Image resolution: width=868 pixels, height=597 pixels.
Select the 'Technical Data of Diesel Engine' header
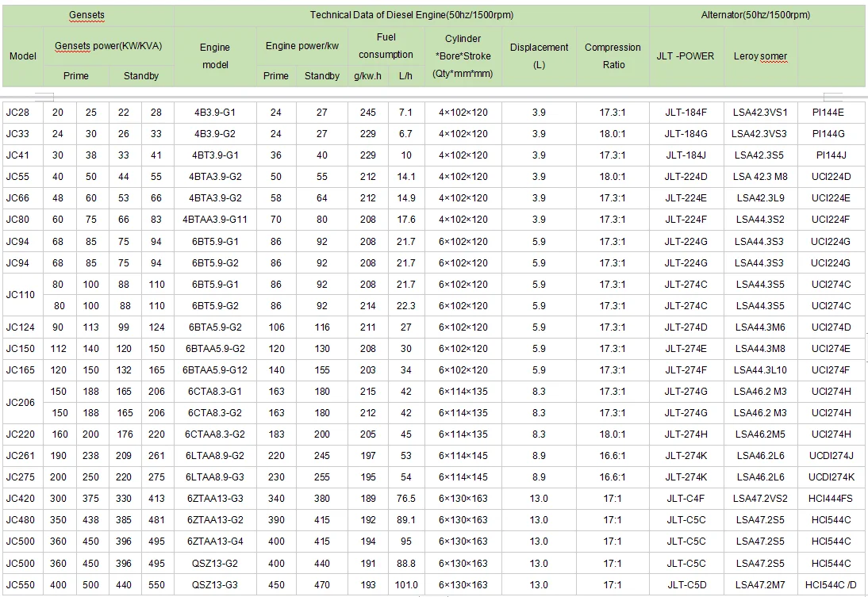(411, 15)
